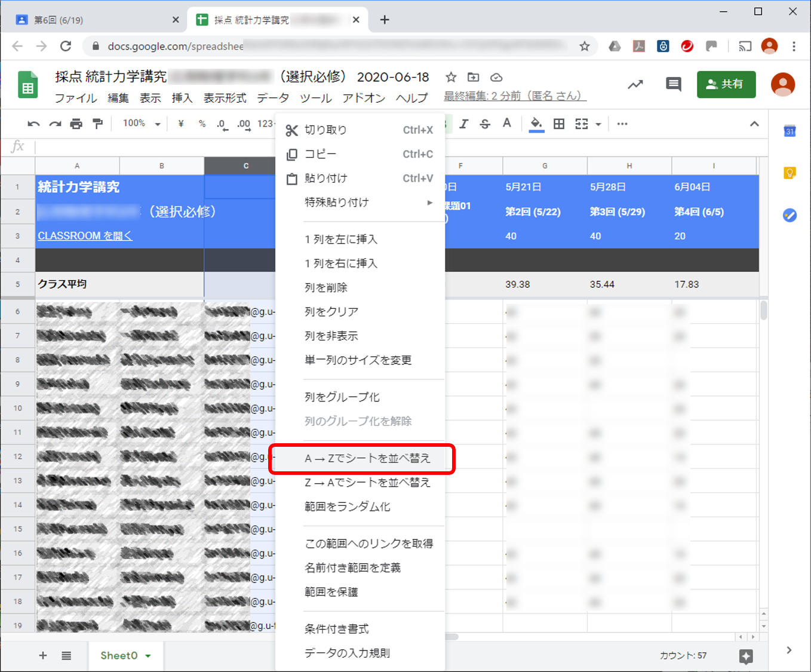
Task: Open the fill color picker
Action: point(536,124)
